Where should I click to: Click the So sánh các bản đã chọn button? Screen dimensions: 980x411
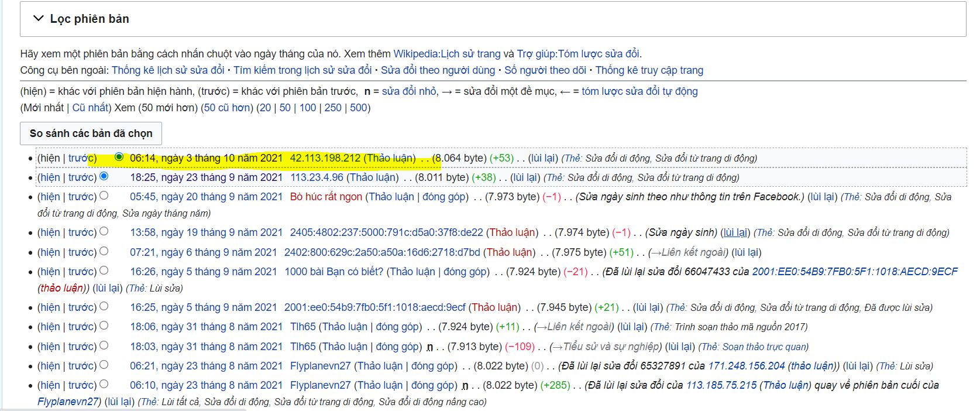click(x=91, y=133)
